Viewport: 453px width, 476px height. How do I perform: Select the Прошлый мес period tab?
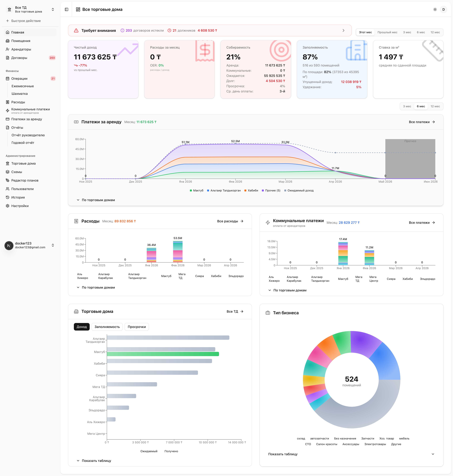(387, 32)
